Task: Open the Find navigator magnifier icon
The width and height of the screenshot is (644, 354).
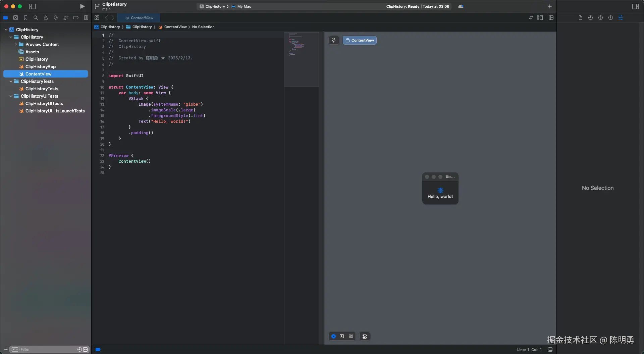Action: (36, 18)
